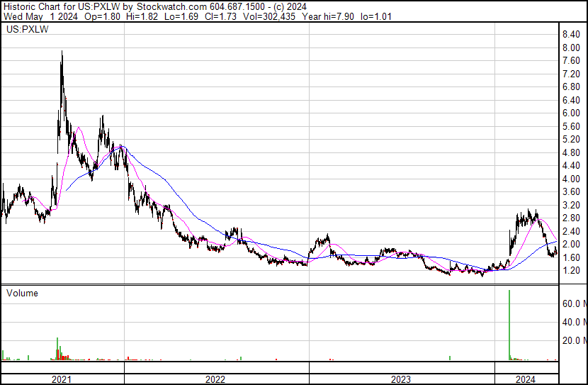Click the 2.00 price axis label
588x385 pixels.
571,244
